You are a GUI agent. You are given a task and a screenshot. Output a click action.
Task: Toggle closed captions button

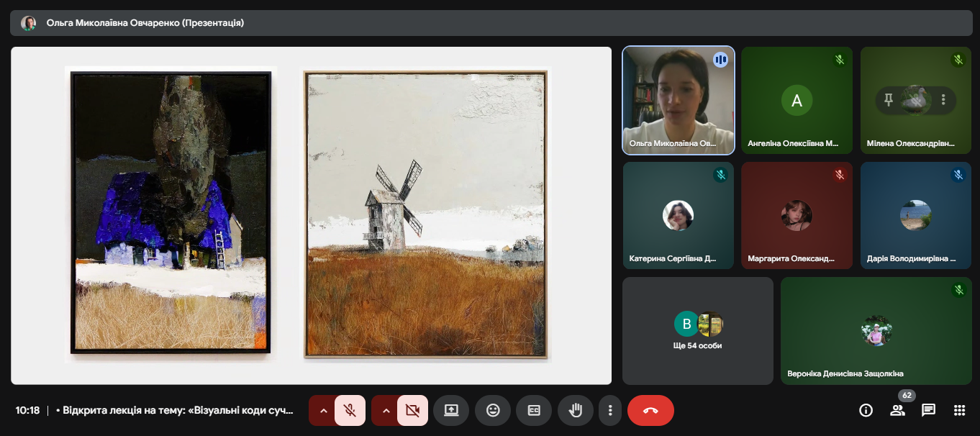click(x=534, y=411)
